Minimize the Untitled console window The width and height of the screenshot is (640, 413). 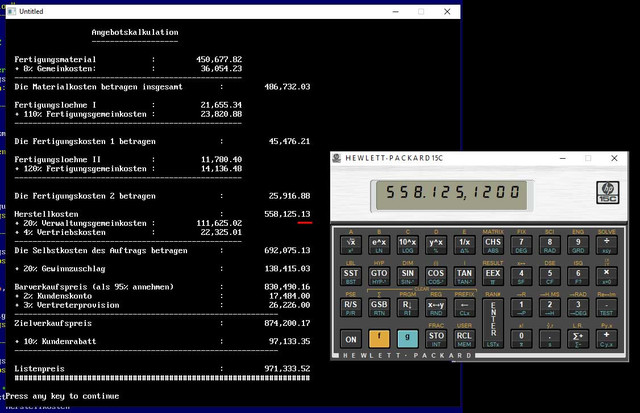click(x=395, y=11)
